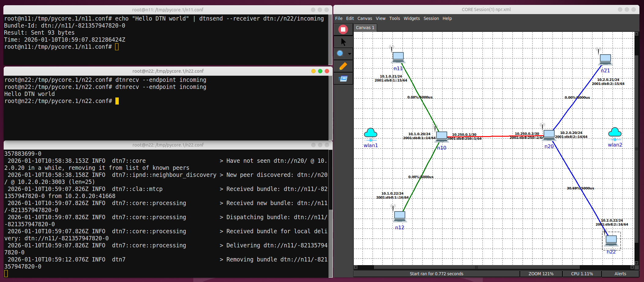Click the wlan1 cloud node
The image size is (644, 282).
pyautogui.click(x=370, y=134)
